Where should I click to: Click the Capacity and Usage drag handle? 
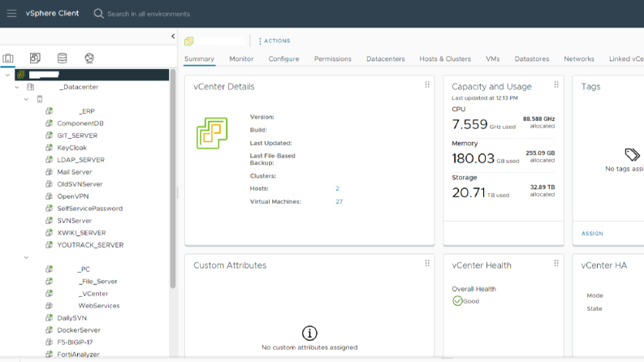[556, 84]
